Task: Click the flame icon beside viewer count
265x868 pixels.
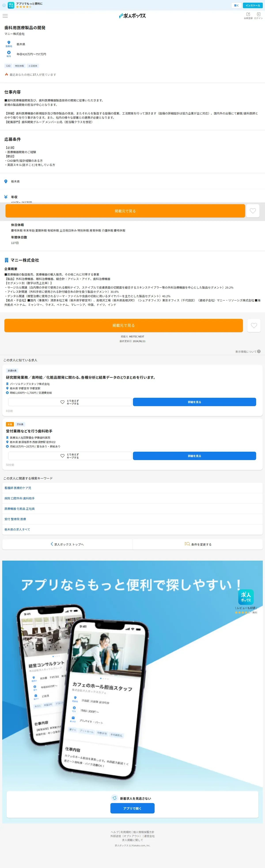Action: point(6,74)
